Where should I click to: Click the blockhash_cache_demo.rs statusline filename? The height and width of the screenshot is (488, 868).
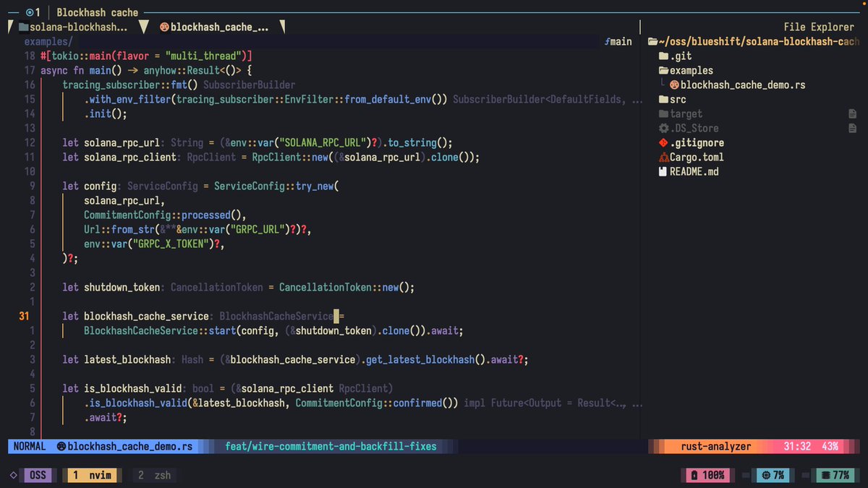[130, 447]
